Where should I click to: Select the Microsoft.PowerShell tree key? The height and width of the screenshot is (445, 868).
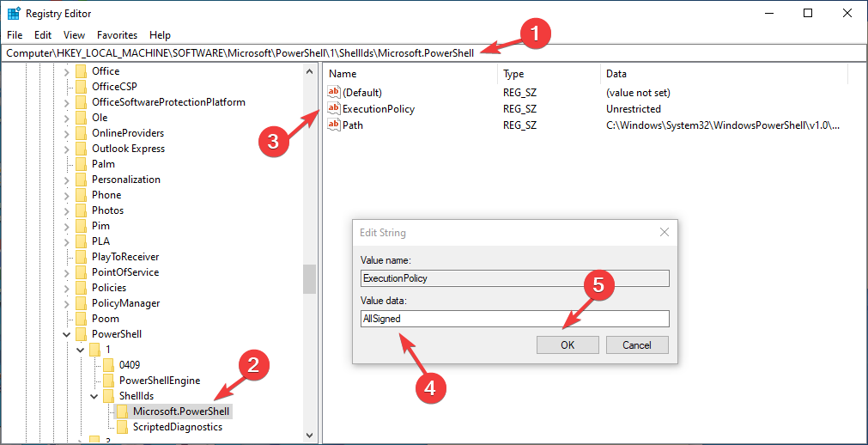pos(181,411)
